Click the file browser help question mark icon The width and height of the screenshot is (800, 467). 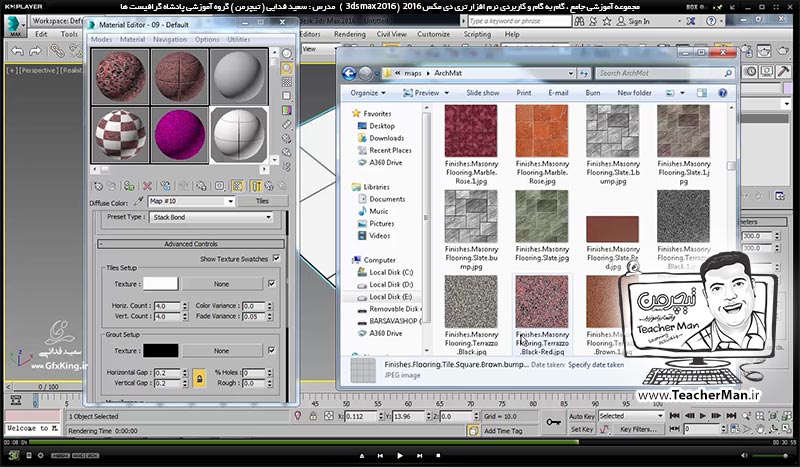(722, 93)
